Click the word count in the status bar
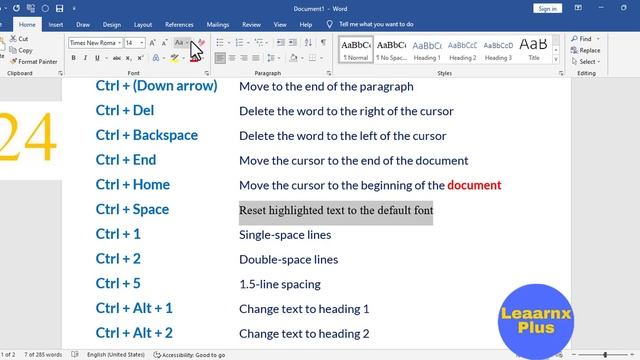Screen dimensions: 640x360 click(x=43, y=355)
